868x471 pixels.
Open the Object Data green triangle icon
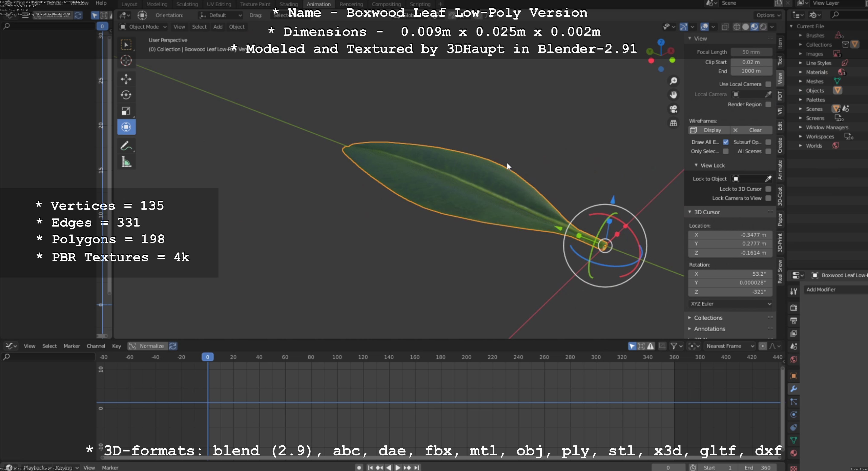click(x=794, y=440)
